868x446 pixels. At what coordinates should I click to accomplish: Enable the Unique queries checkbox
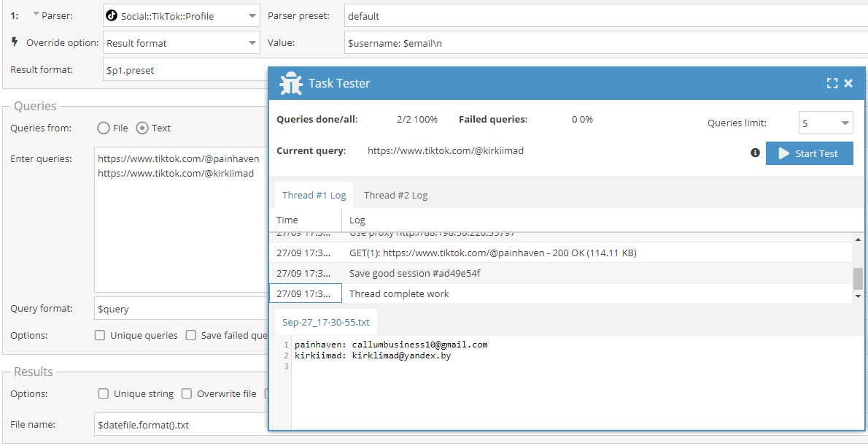pyautogui.click(x=100, y=335)
